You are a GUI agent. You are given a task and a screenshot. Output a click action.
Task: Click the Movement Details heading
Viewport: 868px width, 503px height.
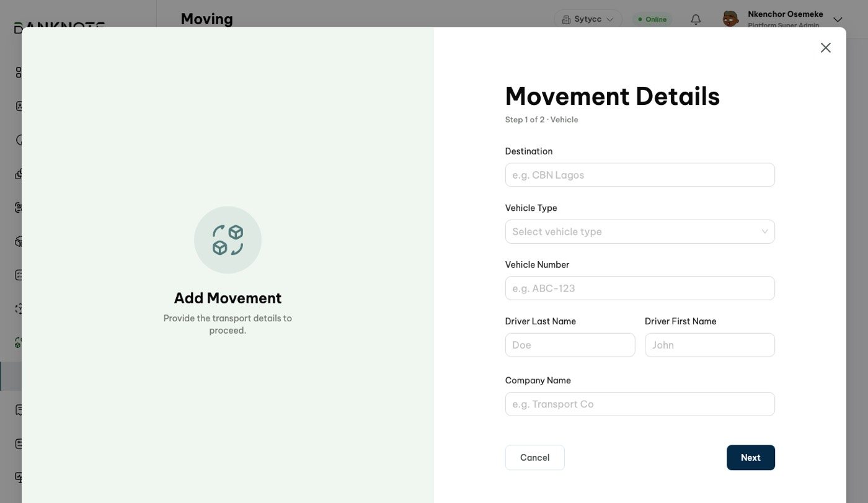613,96
